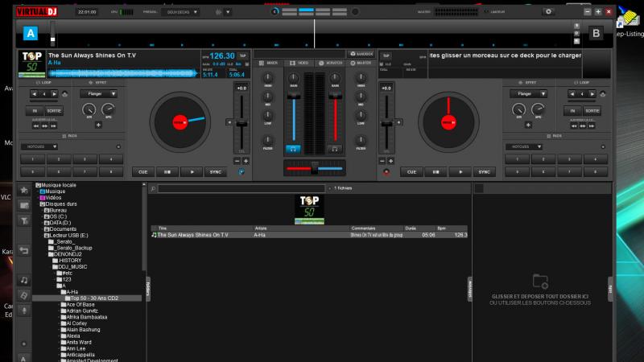This screenshot has width=644, height=362.
Task: Click left deck CUE button
Action: (142, 172)
